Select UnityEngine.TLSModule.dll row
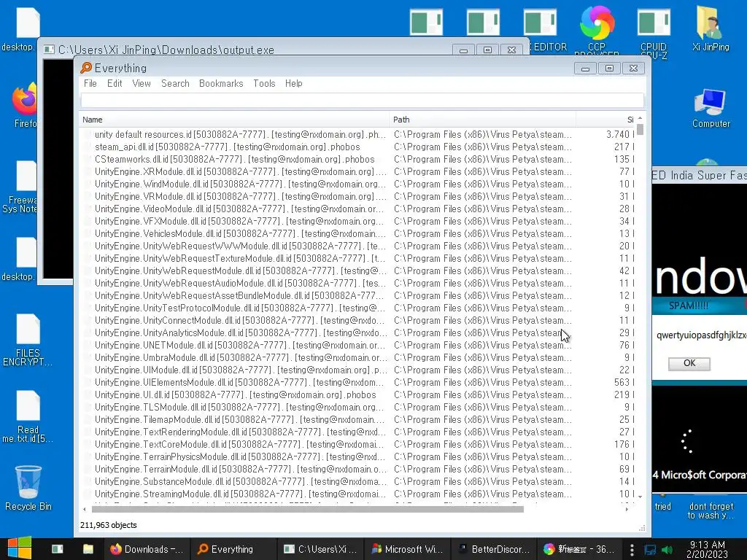The width and height of the screenshot is (747, 560). pyautogui.click(x=357, y=407)
